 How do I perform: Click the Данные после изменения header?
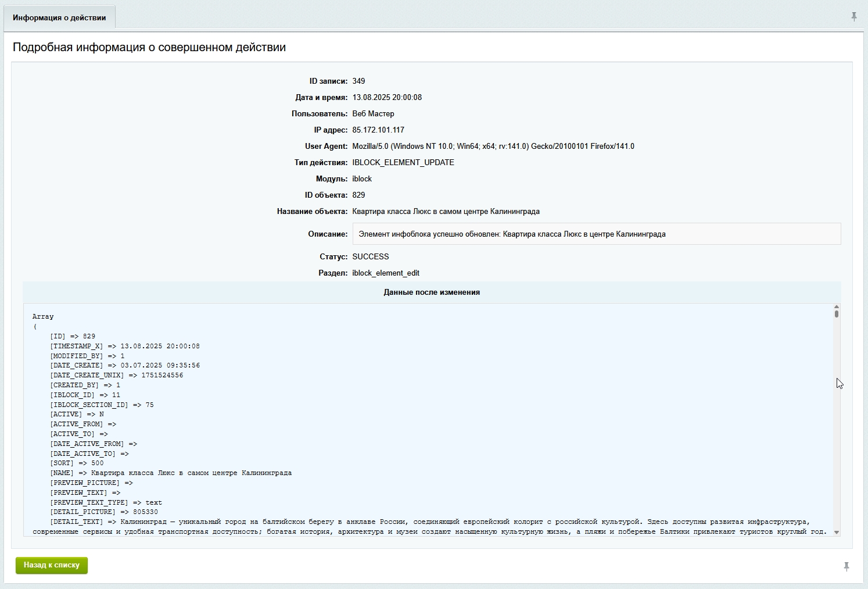pos(432,292)
